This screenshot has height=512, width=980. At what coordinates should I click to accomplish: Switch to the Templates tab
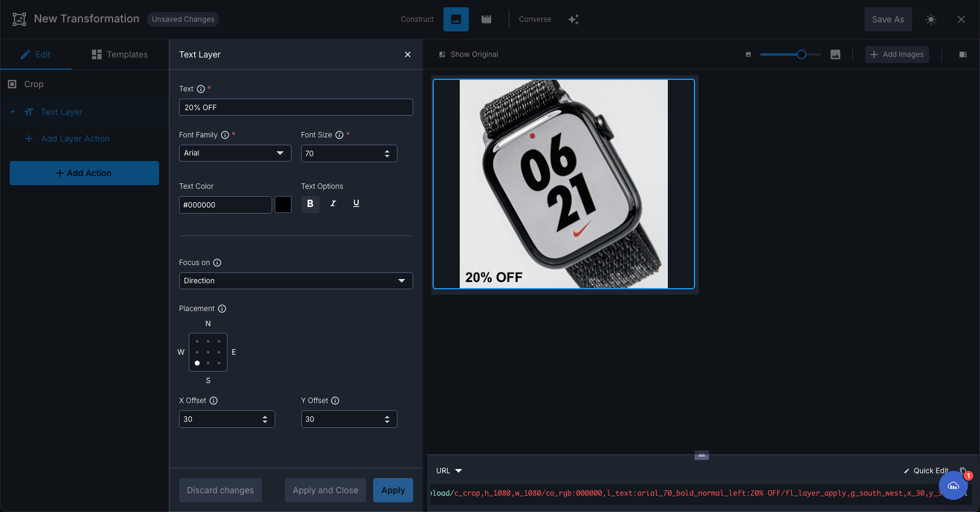(120, 54)
